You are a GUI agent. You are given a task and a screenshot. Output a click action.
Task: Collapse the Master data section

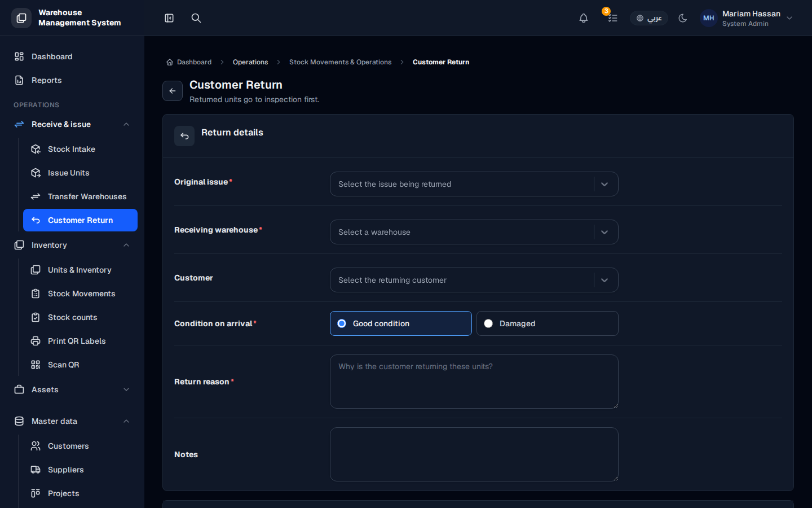(72, 421)
